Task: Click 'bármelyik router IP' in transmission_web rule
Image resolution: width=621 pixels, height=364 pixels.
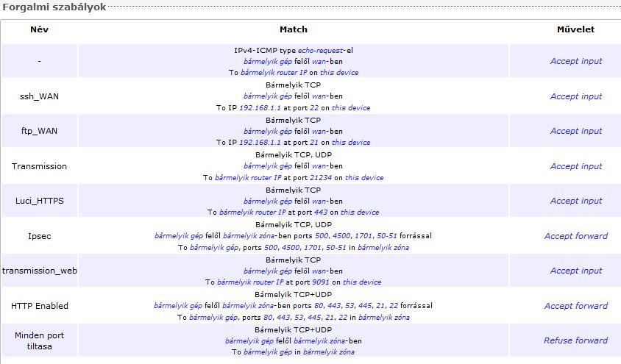Action: tap(250, 282)
